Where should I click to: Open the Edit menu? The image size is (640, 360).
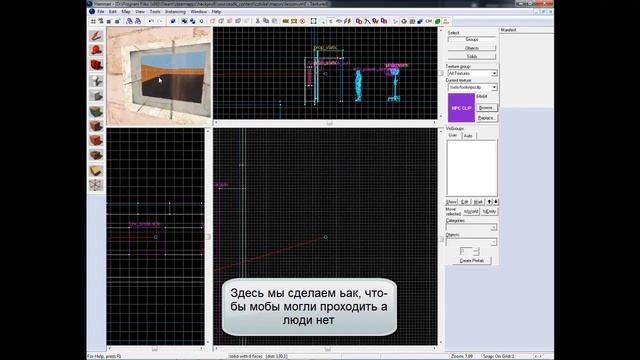[113, 12]
